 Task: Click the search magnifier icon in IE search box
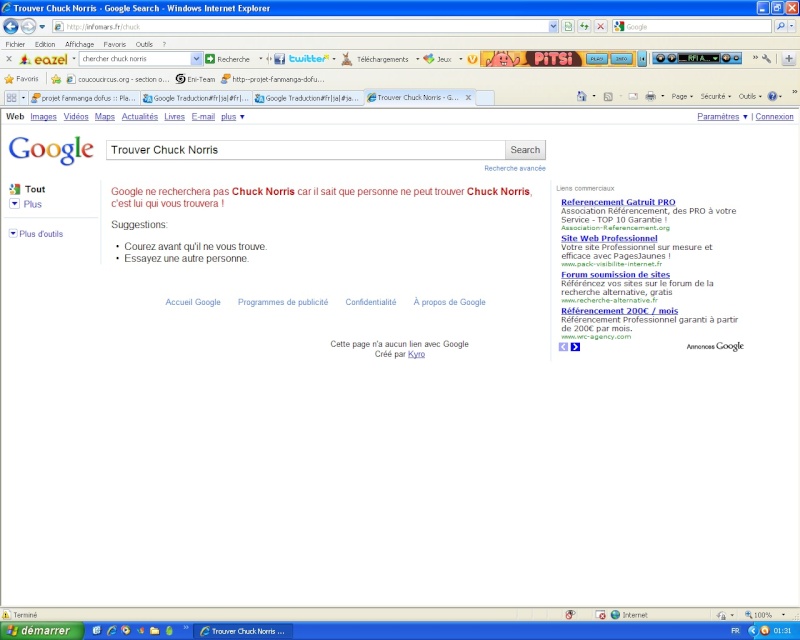pyautogui.click(x=780, y=27)
